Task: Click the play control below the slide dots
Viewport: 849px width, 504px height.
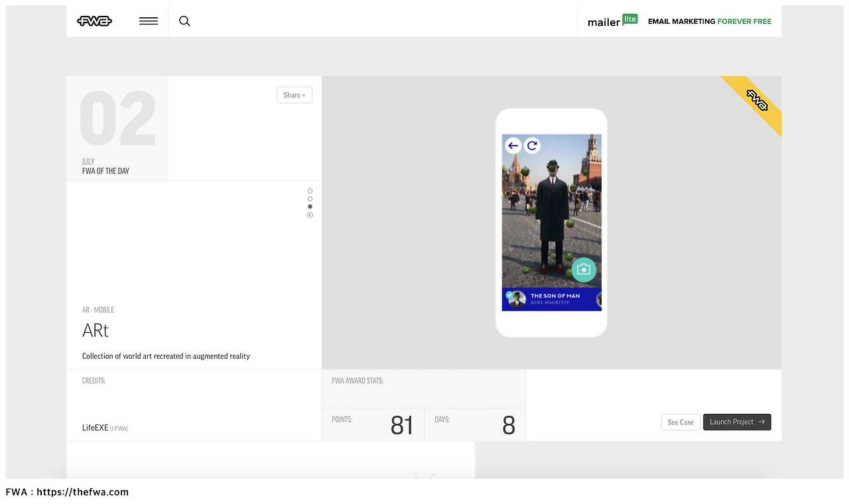Action: tap(310, 214)
